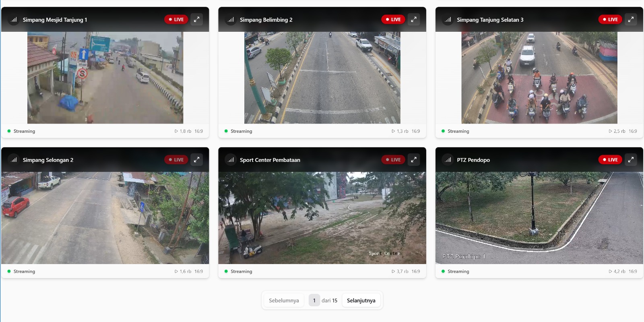The height and width of the screenshot is (322, 644).
Task: Click Streaming status under Simpang Selongan 2
Action: 21,272
